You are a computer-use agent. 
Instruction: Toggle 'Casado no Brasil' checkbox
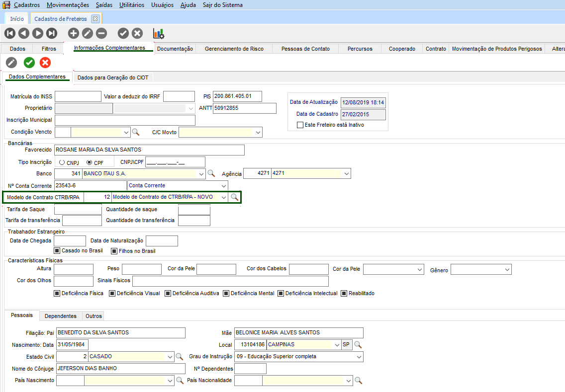57,251
